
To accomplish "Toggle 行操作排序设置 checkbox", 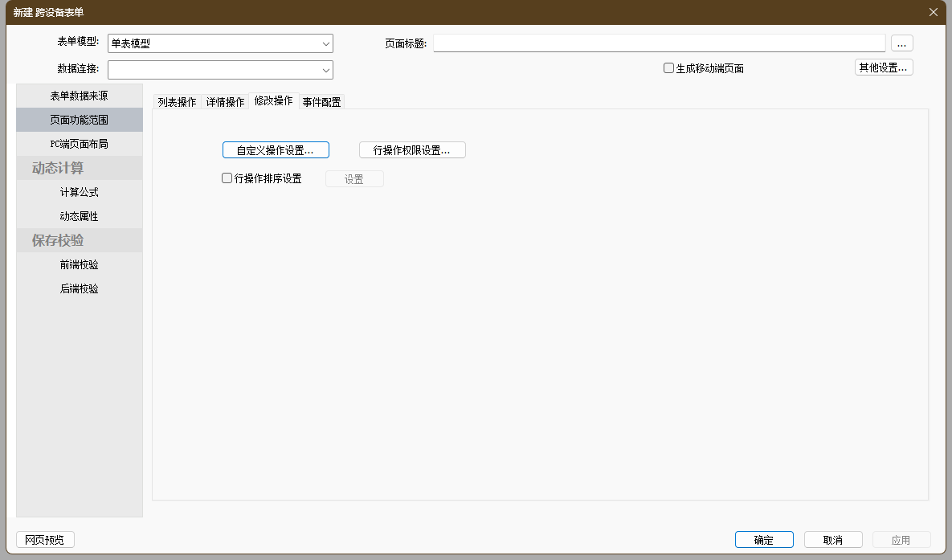I will pyautogui.click(x=227, y=178).
